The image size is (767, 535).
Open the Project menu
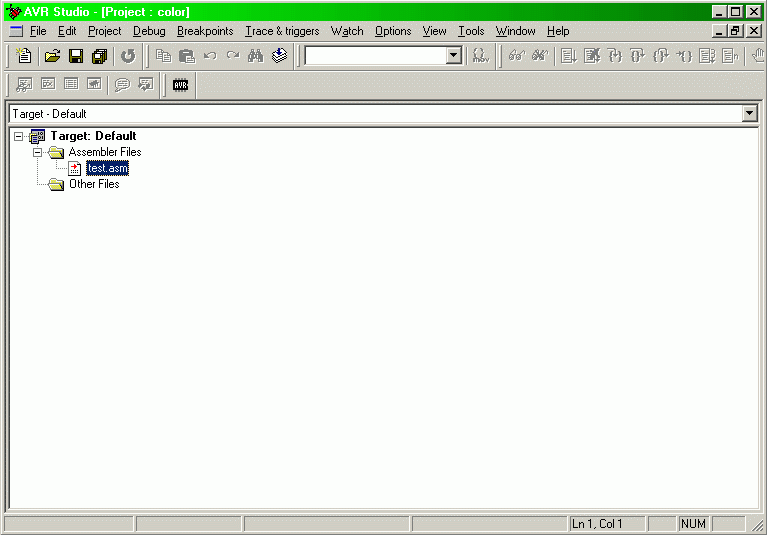click(x=104, y=31)
